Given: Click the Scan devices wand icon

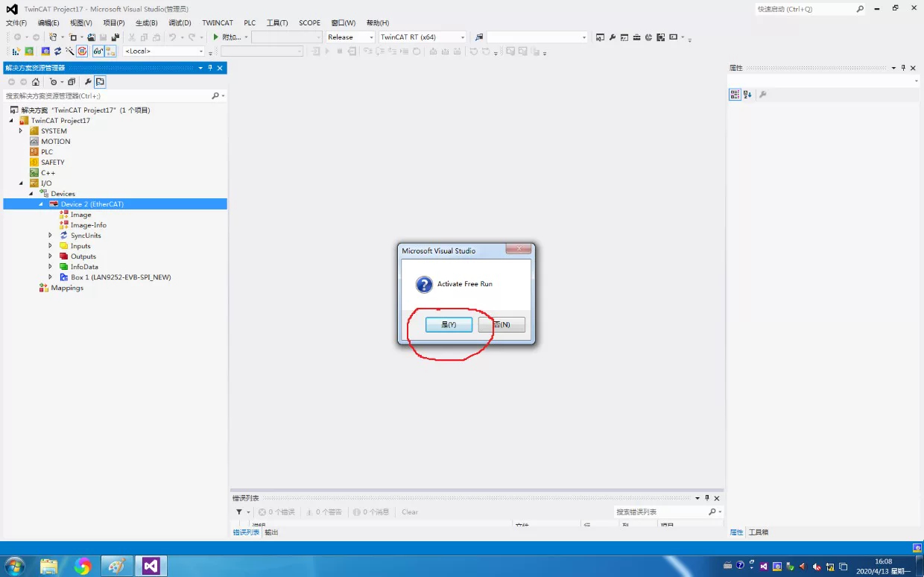Looking at the screenshot, I should pos(70,51).
